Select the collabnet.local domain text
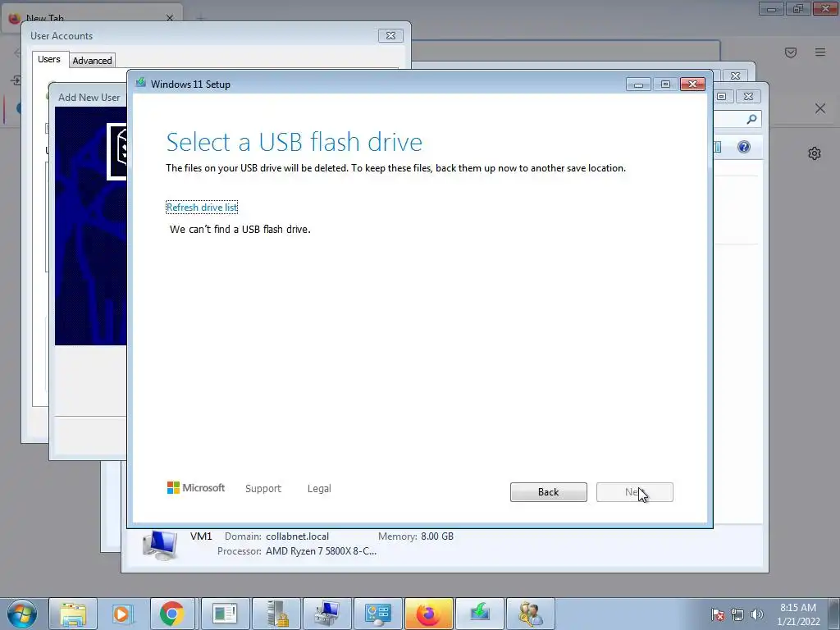The height and width of the screenshot is (630, 840). click(297, 536)
